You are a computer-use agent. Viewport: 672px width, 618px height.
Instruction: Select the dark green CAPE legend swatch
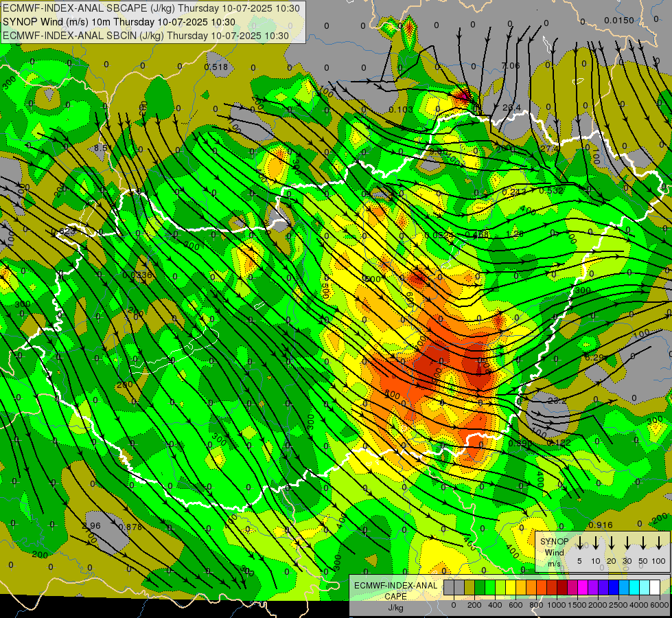(480, 588)
